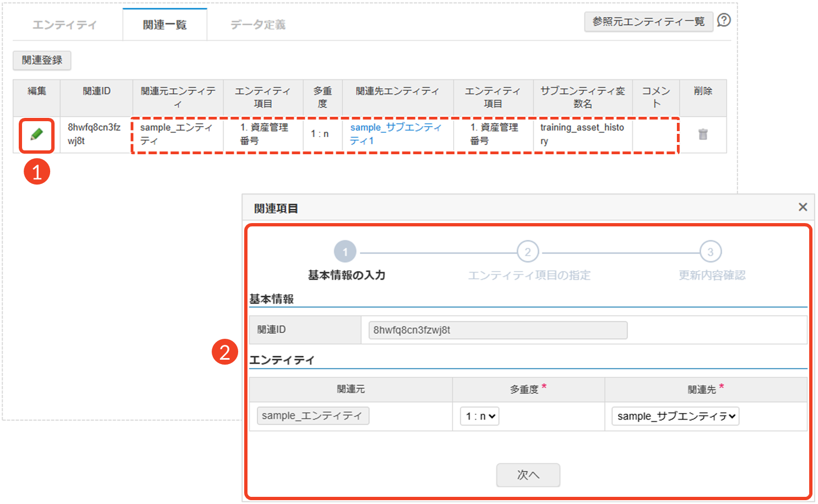Delete the relation with trash icon
Screen dimensions: 818x504
(703, 134)
